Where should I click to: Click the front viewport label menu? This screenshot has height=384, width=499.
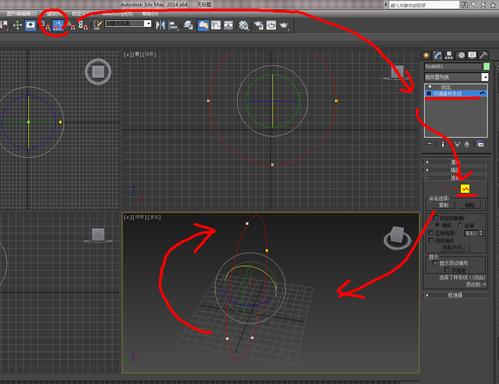[x=140, y=54]
